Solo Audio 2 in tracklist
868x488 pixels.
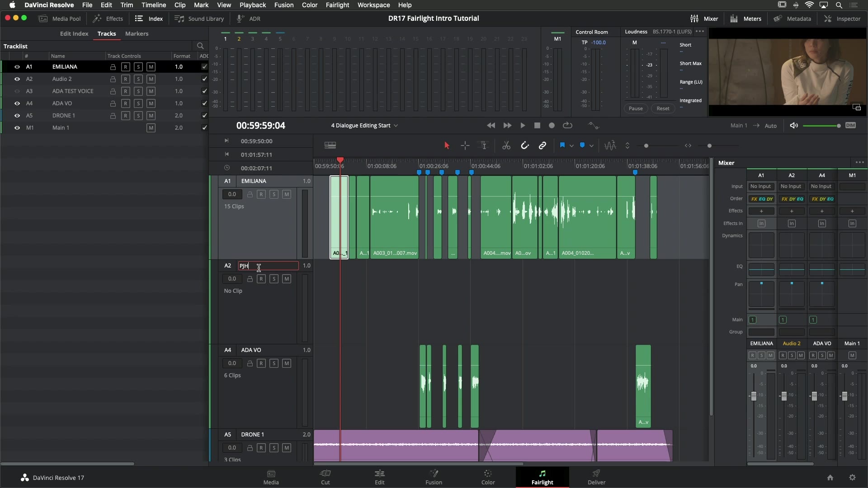138,79
